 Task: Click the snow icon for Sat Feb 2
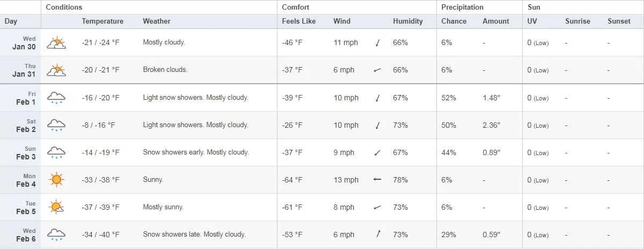(x=56, y=125)
